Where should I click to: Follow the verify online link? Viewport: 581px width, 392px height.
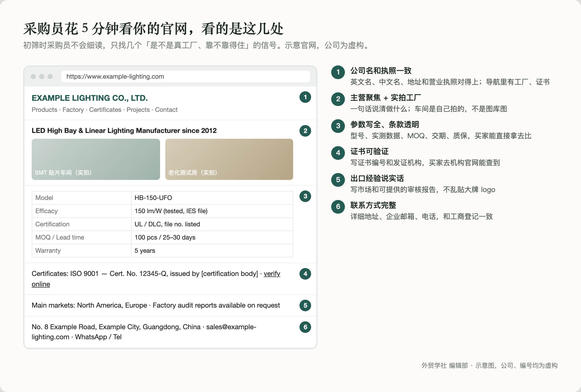272,274
